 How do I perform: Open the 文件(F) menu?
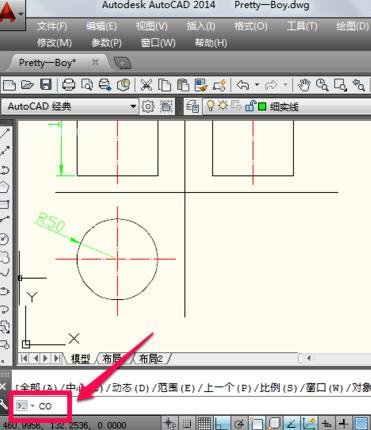52,26
